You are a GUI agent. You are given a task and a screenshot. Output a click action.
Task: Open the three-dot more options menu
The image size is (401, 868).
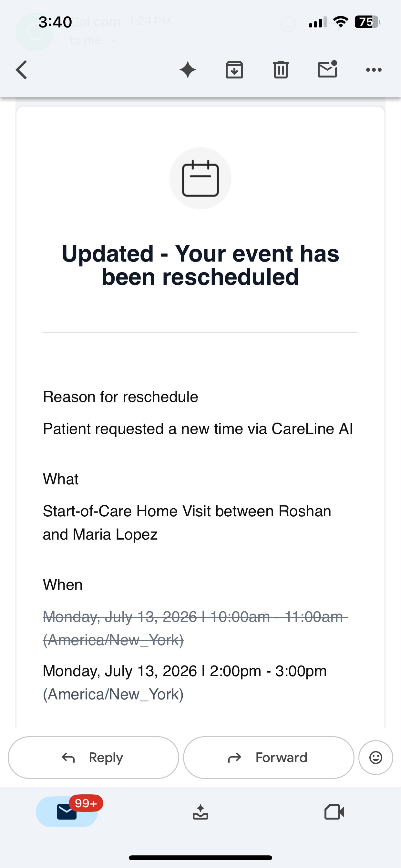coord(374,70)
